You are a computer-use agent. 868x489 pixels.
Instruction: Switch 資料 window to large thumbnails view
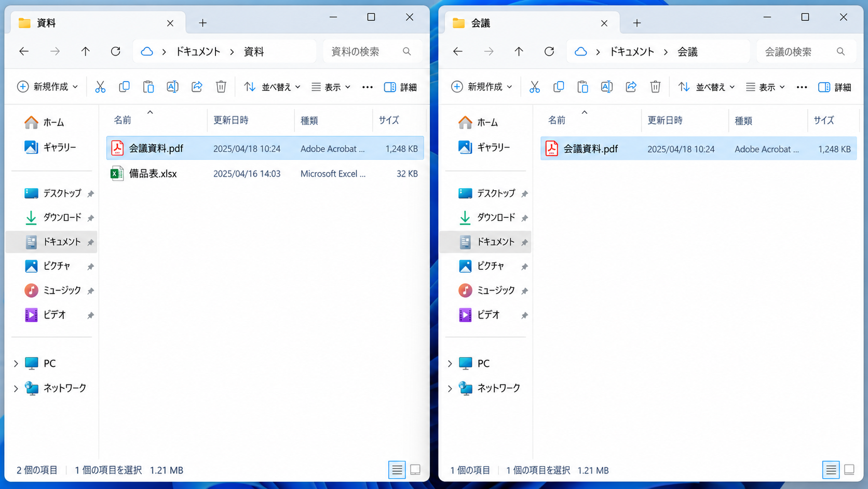[415, 470]
